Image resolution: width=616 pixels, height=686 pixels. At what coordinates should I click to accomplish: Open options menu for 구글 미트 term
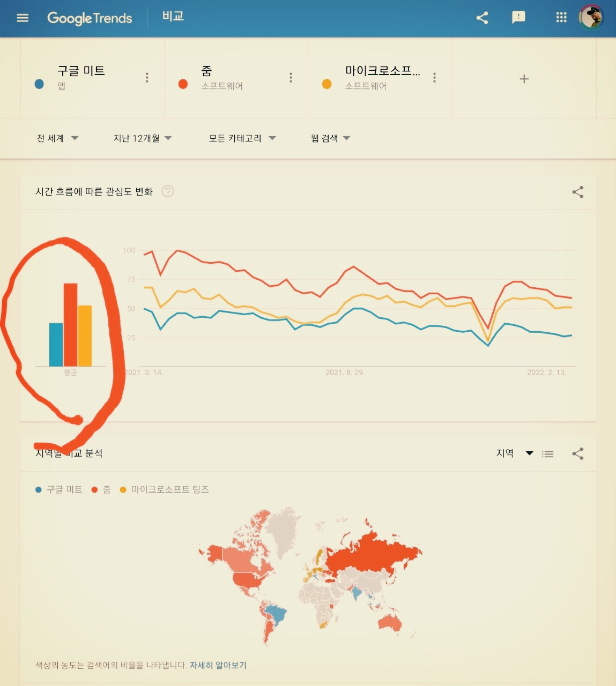[x=147, y=78]
